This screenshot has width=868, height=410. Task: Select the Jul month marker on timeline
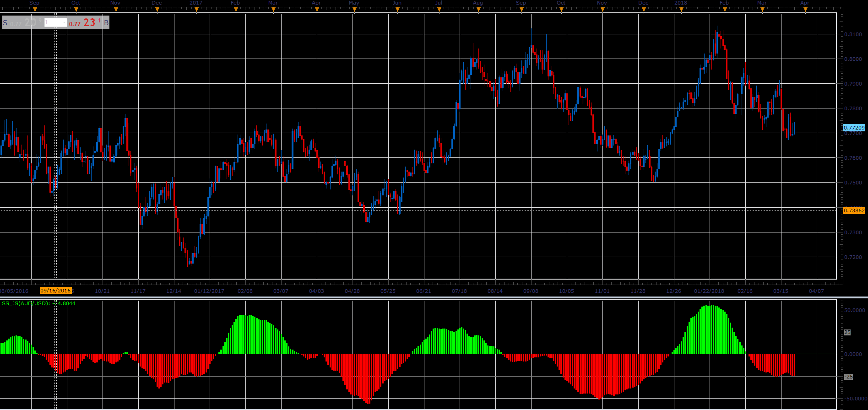(439, 3)
